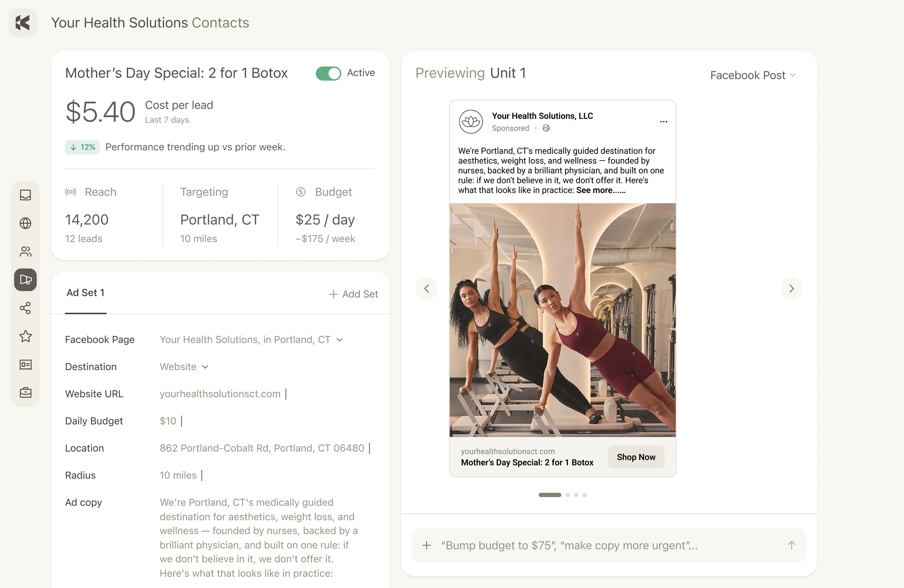Open the globe website icon in sidebar
The height and width of the screenshot is (588, 904).
coord(25,223)
